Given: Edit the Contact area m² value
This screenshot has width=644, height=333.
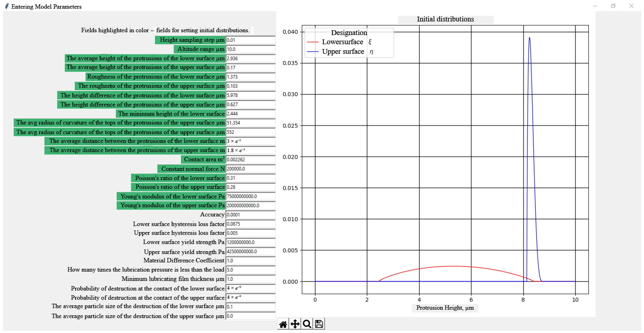Looking at the screenshot, I should [250, 160].
